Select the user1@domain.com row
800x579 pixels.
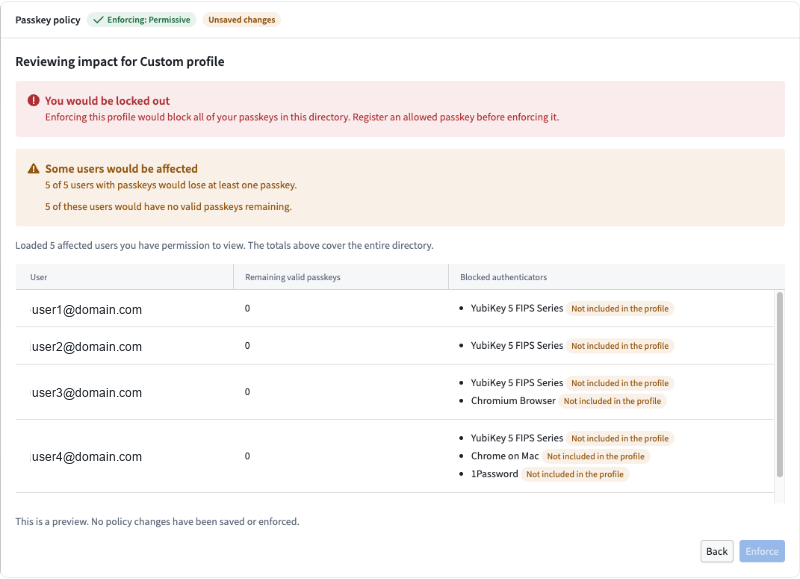pos(394,309)
